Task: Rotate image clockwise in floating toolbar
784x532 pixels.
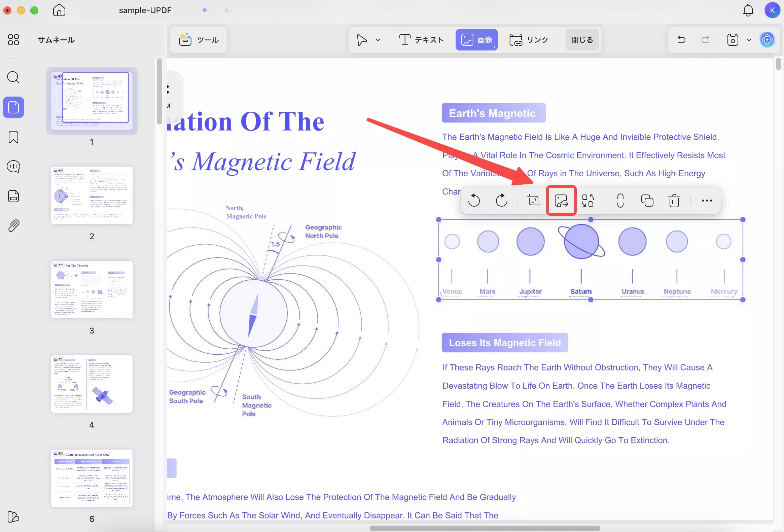Action: pyautogui.click(x=501, y=201)
